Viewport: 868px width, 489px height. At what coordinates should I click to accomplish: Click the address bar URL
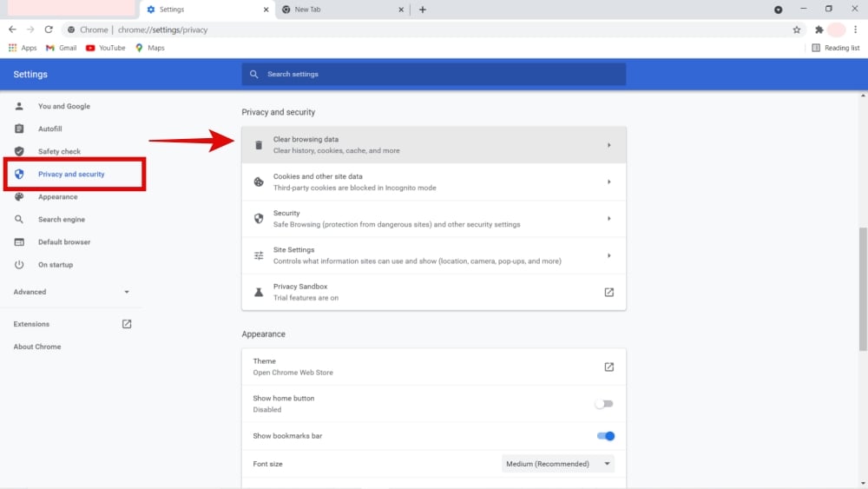[x=163, y=30]
